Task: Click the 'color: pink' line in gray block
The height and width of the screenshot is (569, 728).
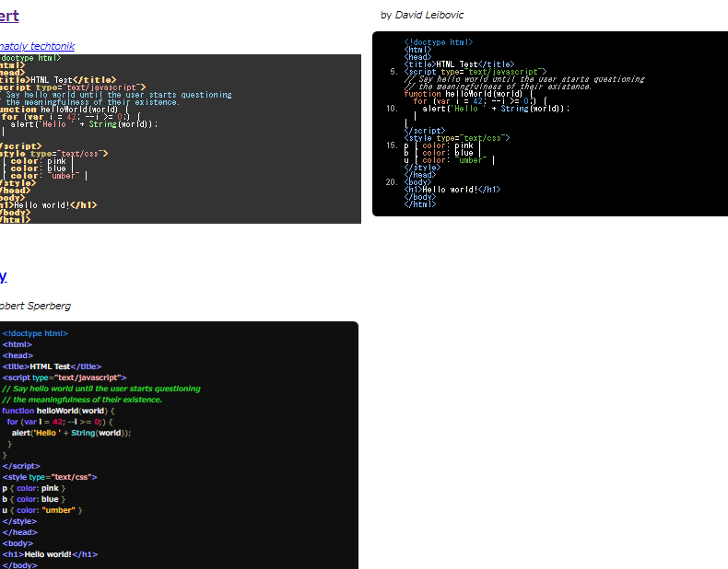Action: point(37,161)
